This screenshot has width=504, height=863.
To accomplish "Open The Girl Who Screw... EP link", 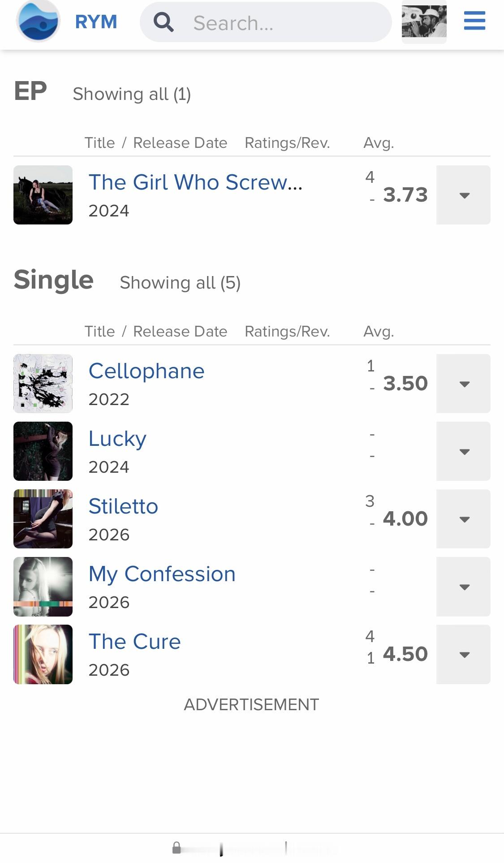I will (x=196, y=182).
